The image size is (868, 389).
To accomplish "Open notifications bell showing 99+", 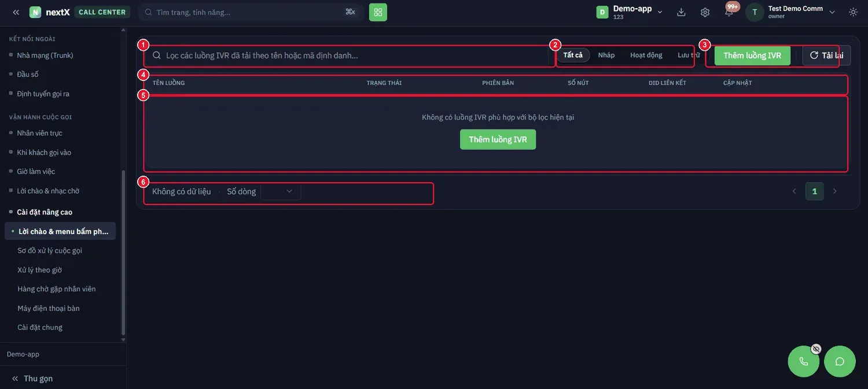I will click(x=729, y=12).
